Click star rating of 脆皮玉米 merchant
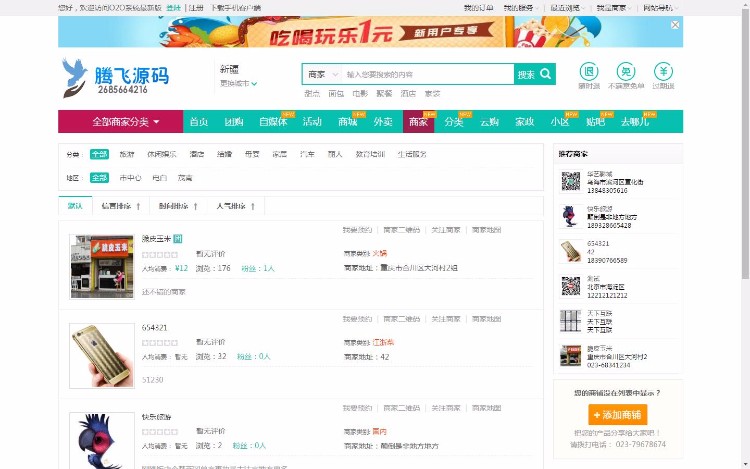This screenshot has height=469, width=750. pyautogui.click(x=160, y=254)
